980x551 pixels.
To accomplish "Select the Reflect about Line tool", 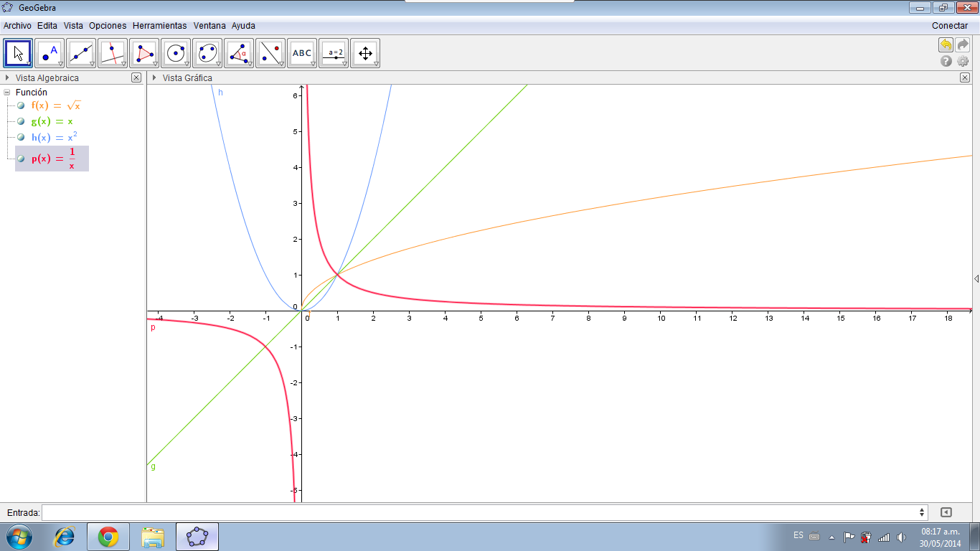I will pos(270,53).
